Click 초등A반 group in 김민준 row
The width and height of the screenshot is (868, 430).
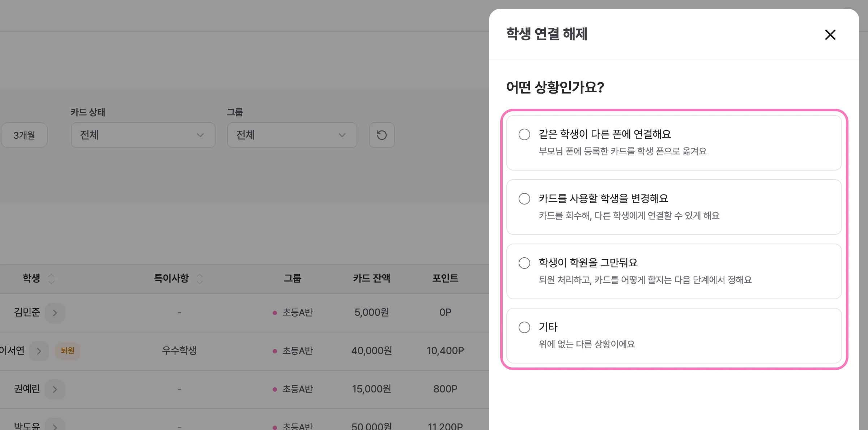(x=297, y=312)
